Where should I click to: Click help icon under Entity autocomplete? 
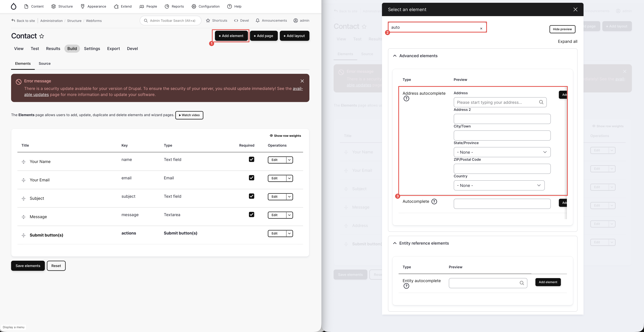pyautogui.click(x=406, y=286)
